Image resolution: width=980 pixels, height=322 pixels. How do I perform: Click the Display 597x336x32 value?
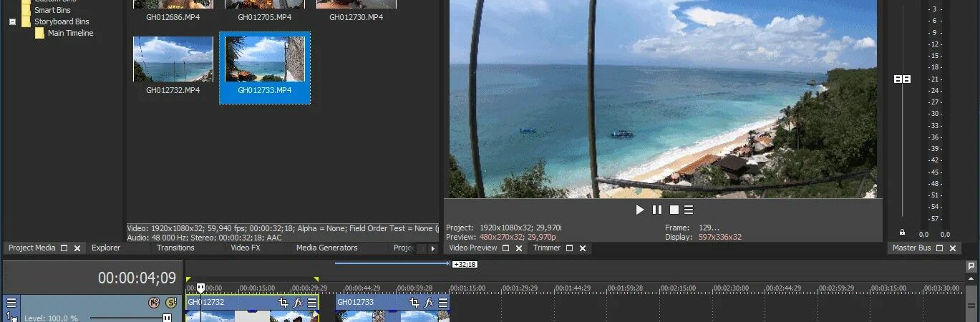(x=720, y=237)
